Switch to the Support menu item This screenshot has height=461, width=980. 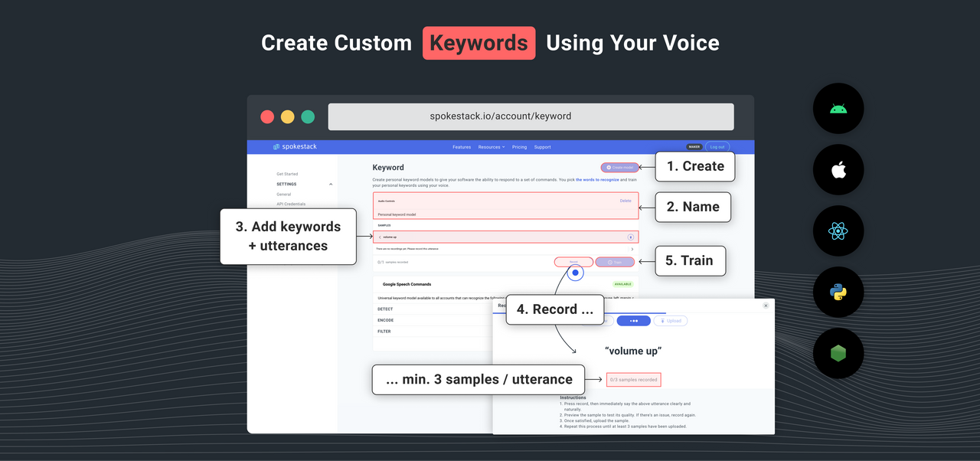pyautogui.click(x=543, y=147)
